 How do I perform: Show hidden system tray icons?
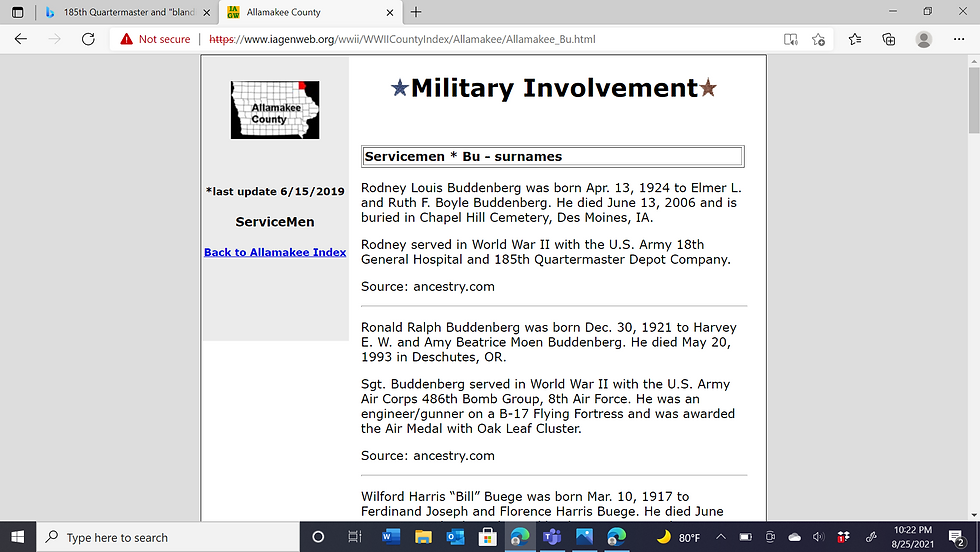click(x=721, y=537)
